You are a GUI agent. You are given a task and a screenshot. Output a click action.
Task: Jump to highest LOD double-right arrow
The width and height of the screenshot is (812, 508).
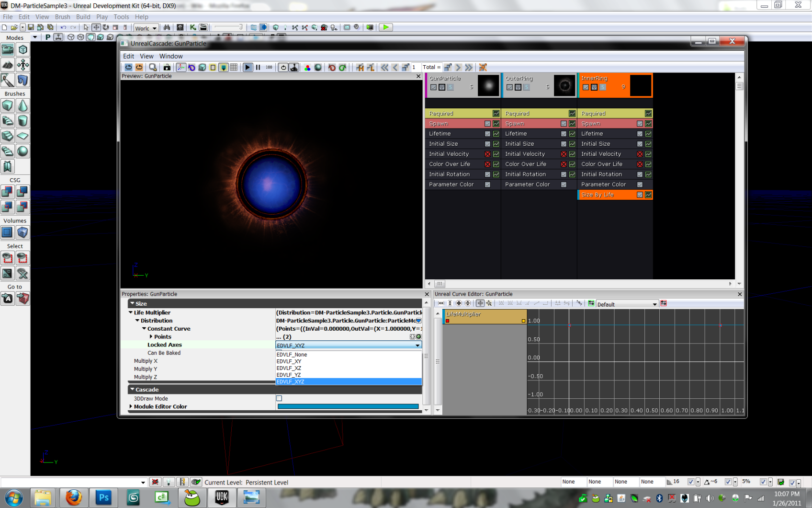(469, 68)
